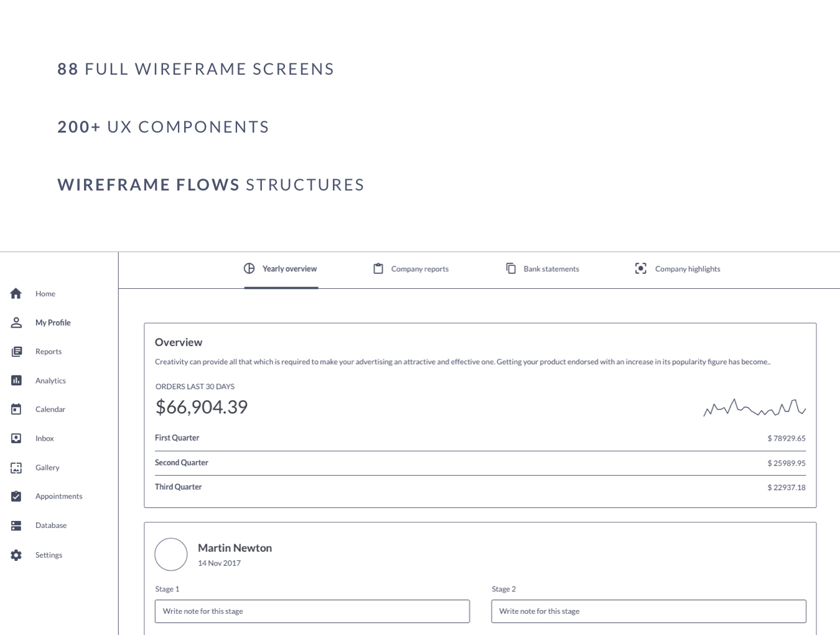
Task: Switch to the Yearly overview tab
Action: pyautogui.click(x=281, y=269)
